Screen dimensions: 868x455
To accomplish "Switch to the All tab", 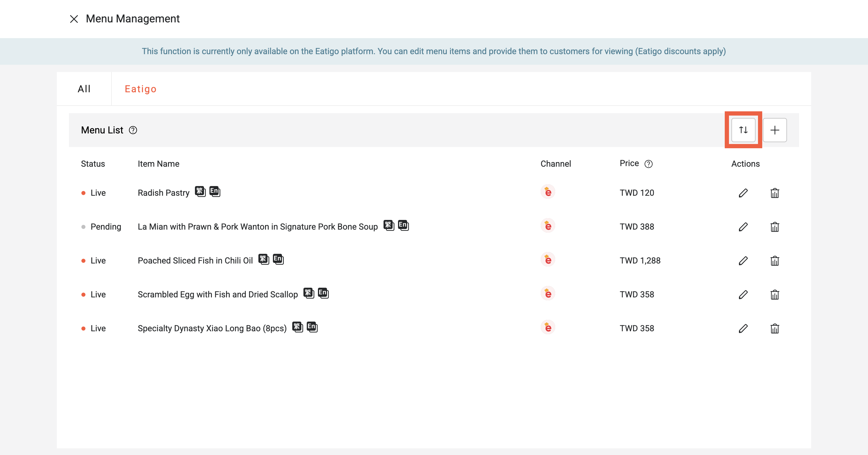I will [x=84, y=89].
